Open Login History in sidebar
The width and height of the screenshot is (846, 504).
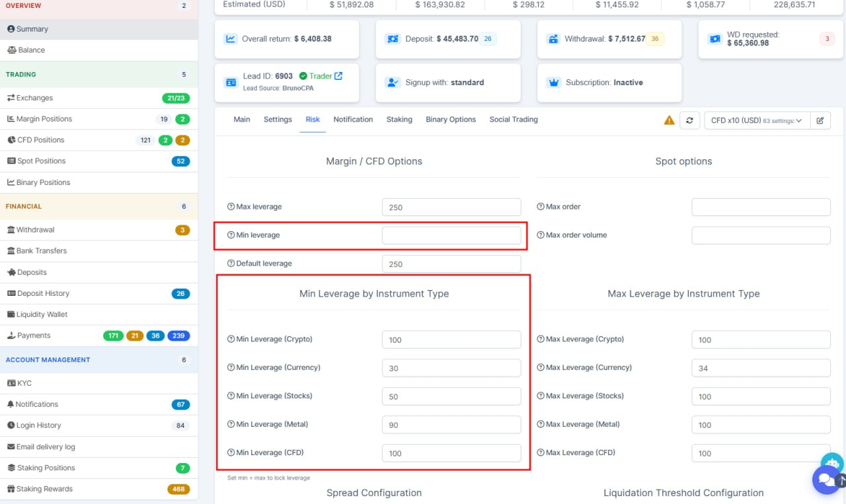coord(98,425)
